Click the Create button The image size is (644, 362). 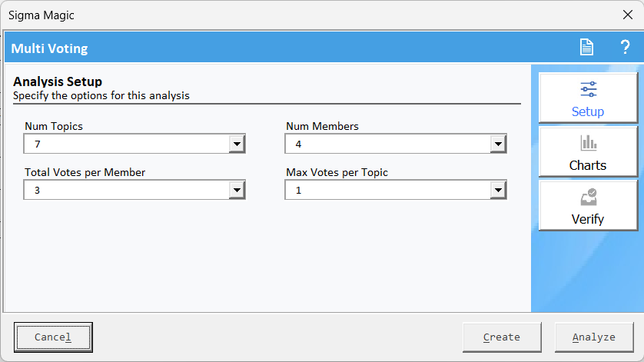(x=502, y=337)
